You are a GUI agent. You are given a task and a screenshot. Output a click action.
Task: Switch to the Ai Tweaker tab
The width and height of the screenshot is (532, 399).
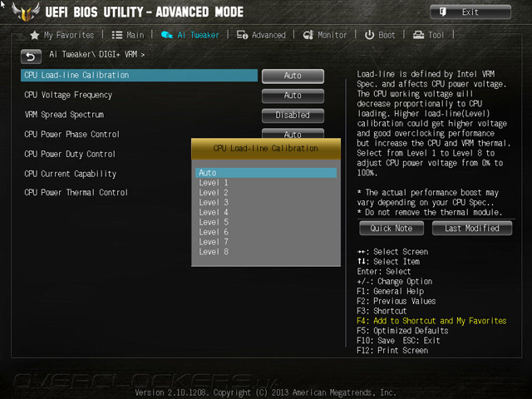[190, 35]
